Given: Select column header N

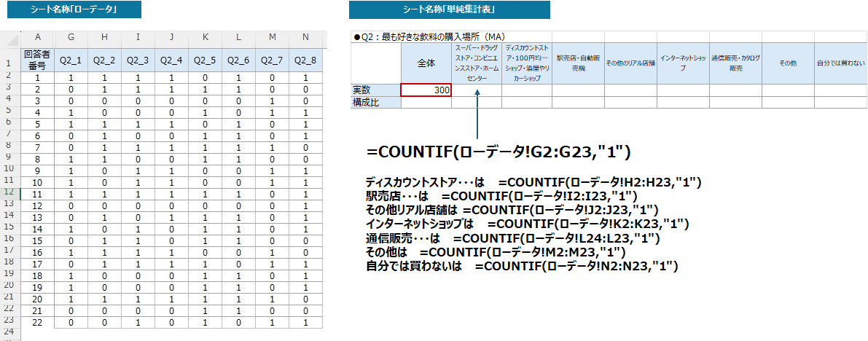Looking at the screenshot, I should [305, 37].
